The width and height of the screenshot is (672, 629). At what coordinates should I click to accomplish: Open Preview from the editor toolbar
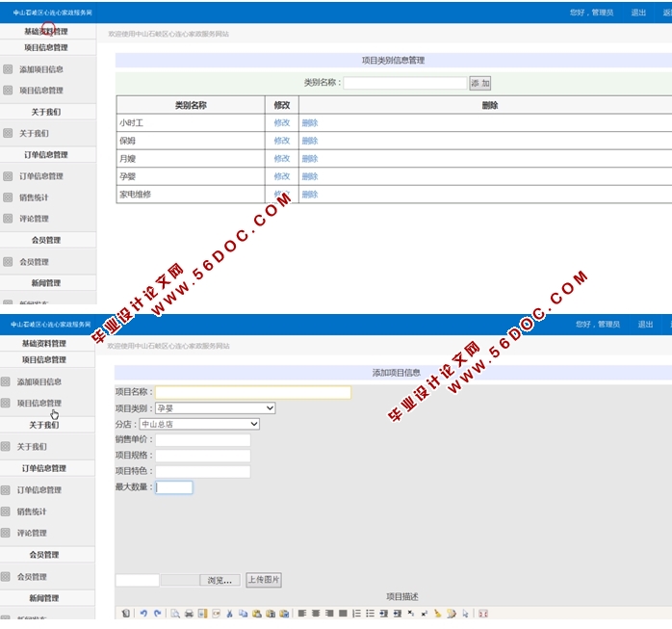[175, 614]
